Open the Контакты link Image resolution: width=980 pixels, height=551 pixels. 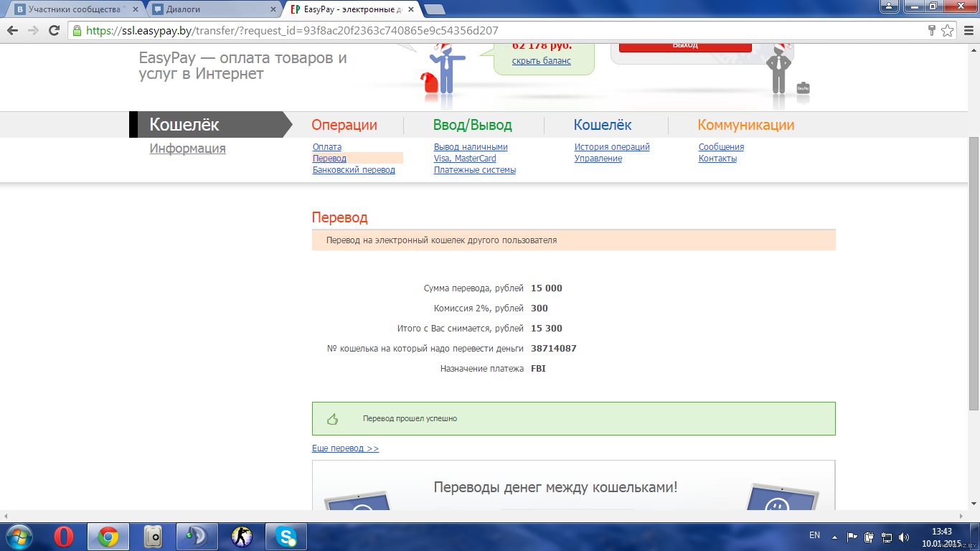pyautogui.click(x=717, y=159)
